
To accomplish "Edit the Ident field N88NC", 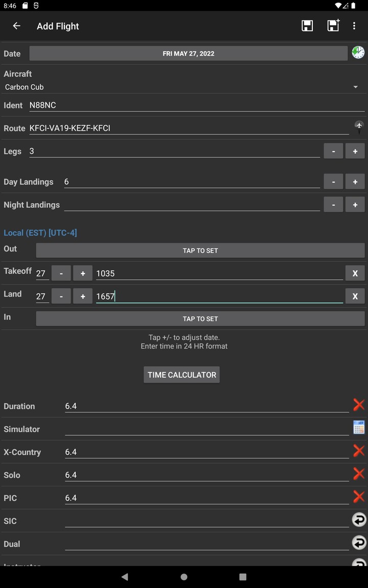I will [x=197, y=105].
